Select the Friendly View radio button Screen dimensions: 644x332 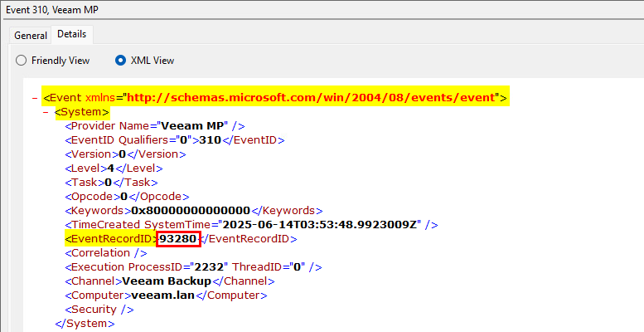point(21,61)
